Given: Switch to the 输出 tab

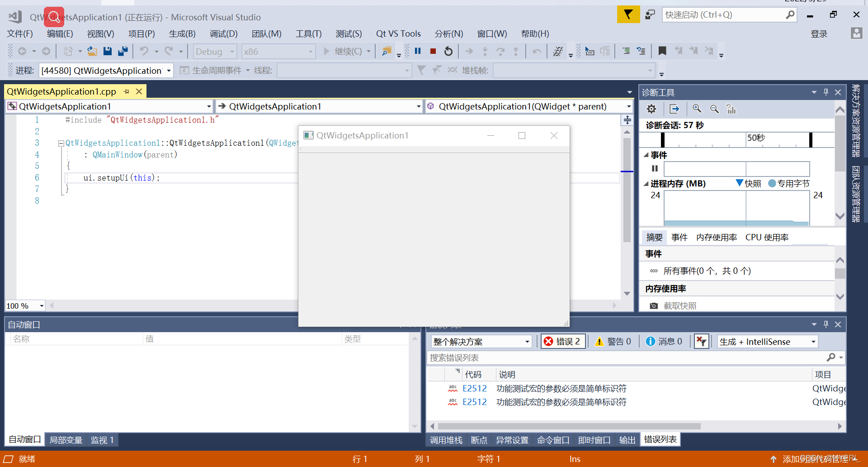Looking at the screenshot, I should [627, 440].
